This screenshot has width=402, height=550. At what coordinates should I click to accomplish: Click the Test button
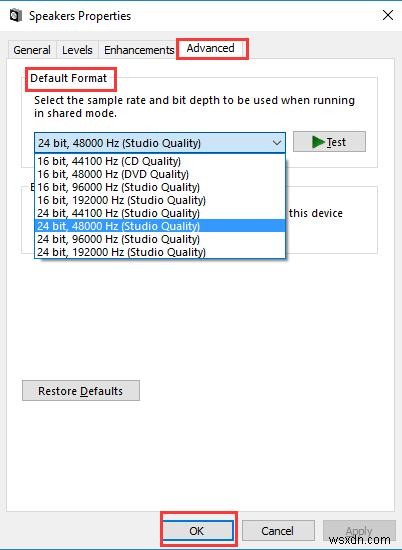click(329, 142)
